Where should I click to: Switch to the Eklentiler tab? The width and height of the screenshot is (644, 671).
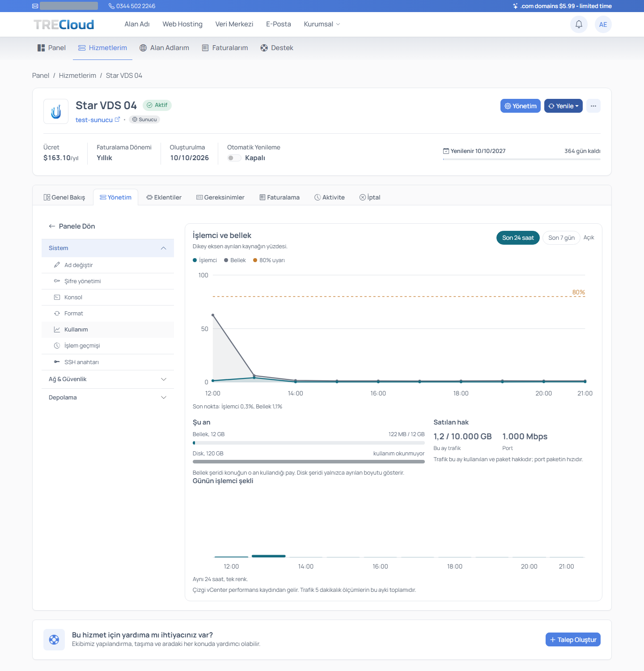tap(164, 197)
